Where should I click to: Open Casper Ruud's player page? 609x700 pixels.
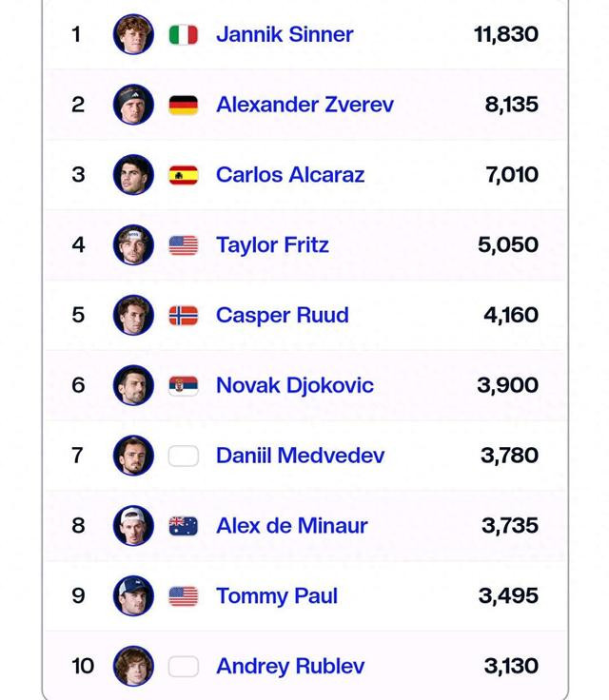(283, 315)
